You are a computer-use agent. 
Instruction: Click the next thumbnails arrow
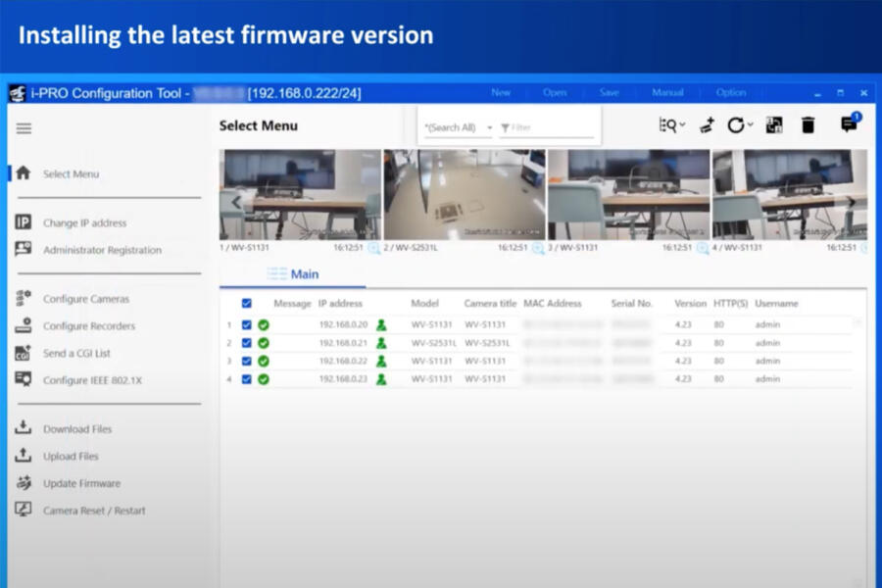[852, 202]
